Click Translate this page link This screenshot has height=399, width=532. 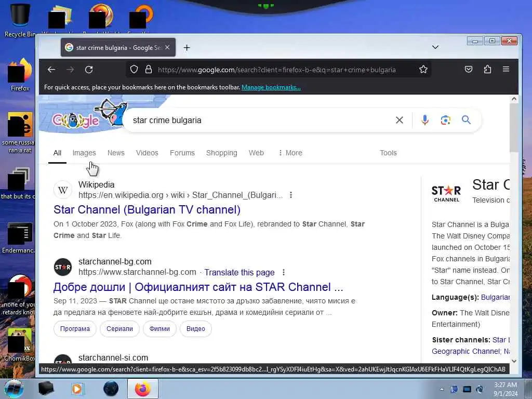[239, 272]
